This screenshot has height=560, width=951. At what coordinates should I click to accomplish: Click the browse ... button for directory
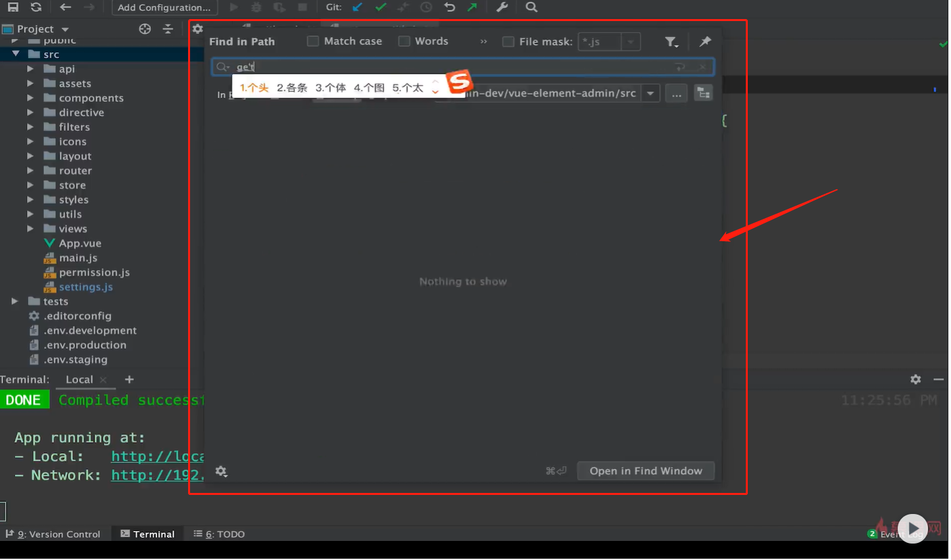click(676, 94)
